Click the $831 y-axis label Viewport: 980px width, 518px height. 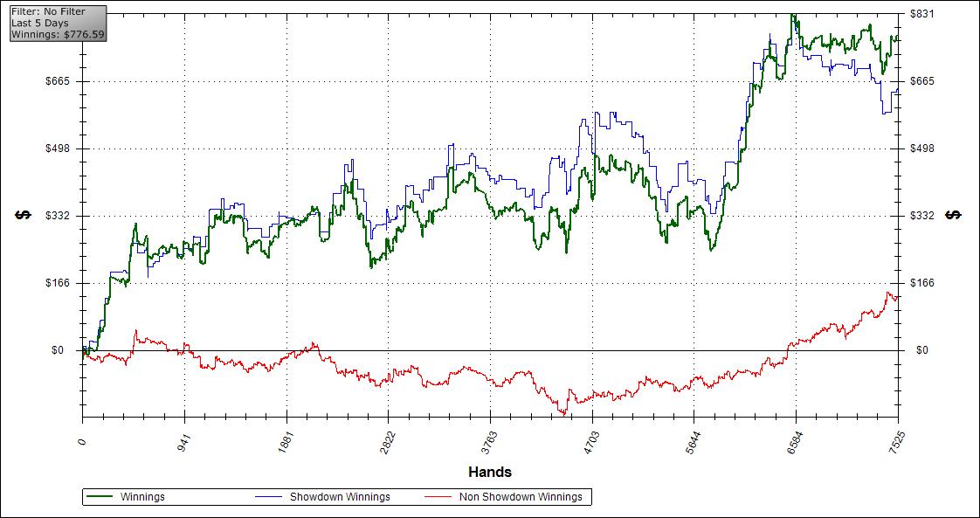point(921,14)
